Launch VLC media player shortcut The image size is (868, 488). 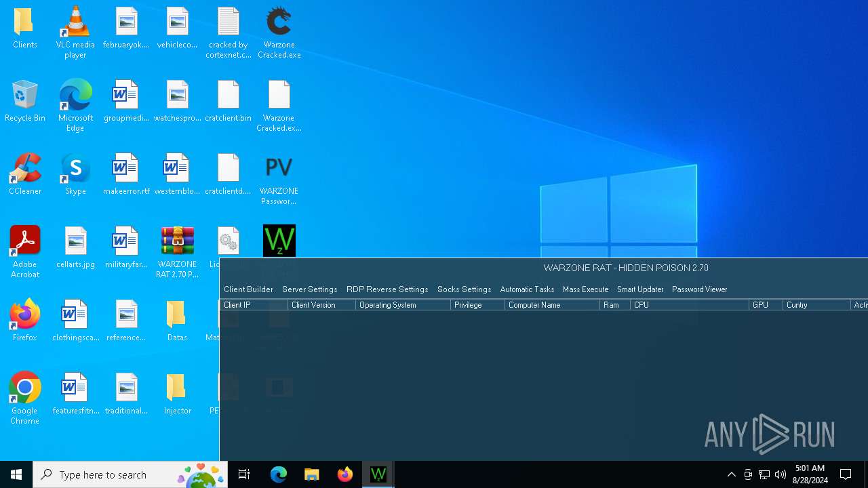75,22
